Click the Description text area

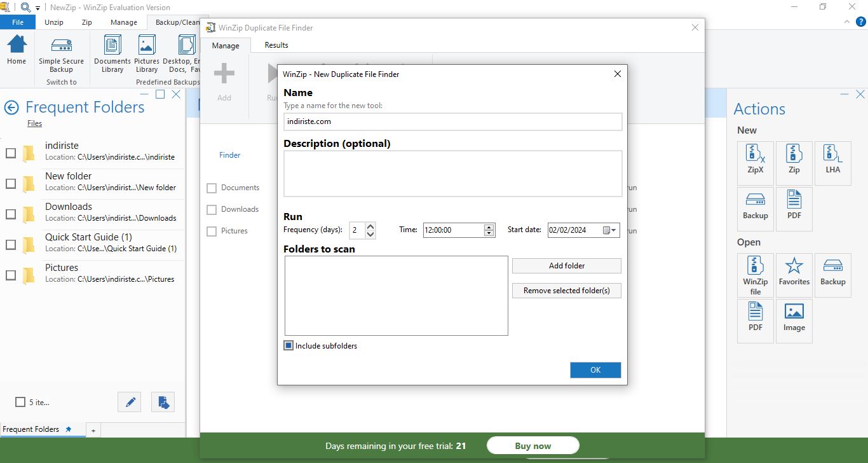[453, 174]
